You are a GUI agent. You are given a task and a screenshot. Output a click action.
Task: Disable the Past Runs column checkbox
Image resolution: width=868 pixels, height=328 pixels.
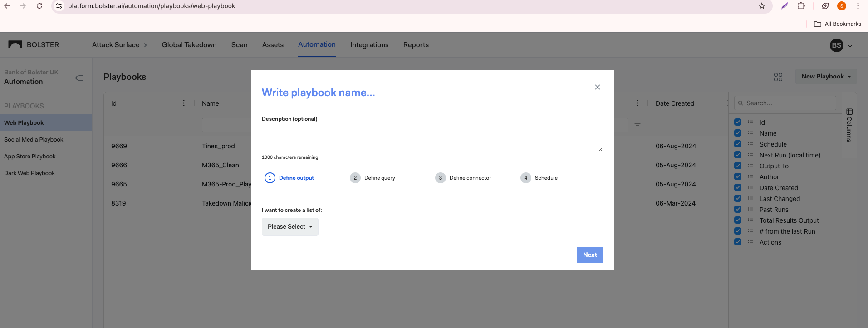pos(738,210)
